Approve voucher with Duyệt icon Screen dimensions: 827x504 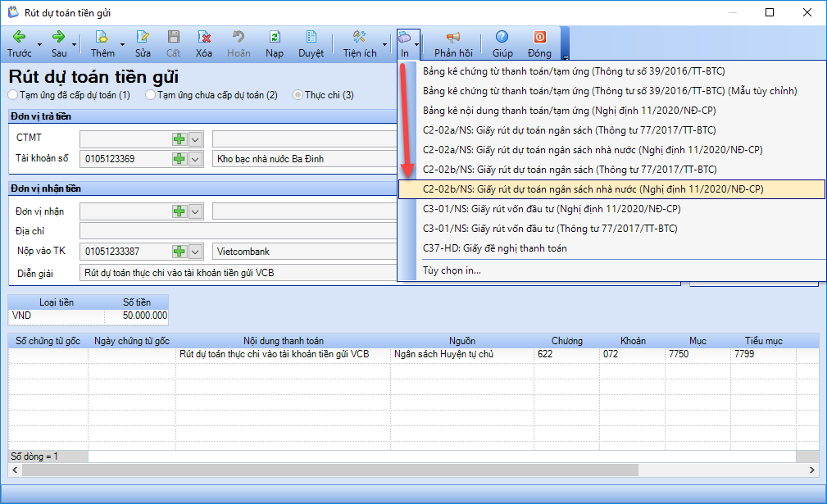[x=311, y=36]
